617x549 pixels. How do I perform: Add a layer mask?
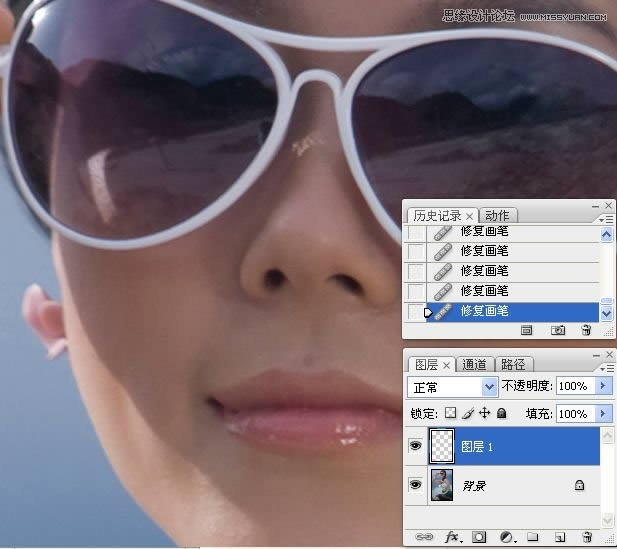(x=479, y=537)
